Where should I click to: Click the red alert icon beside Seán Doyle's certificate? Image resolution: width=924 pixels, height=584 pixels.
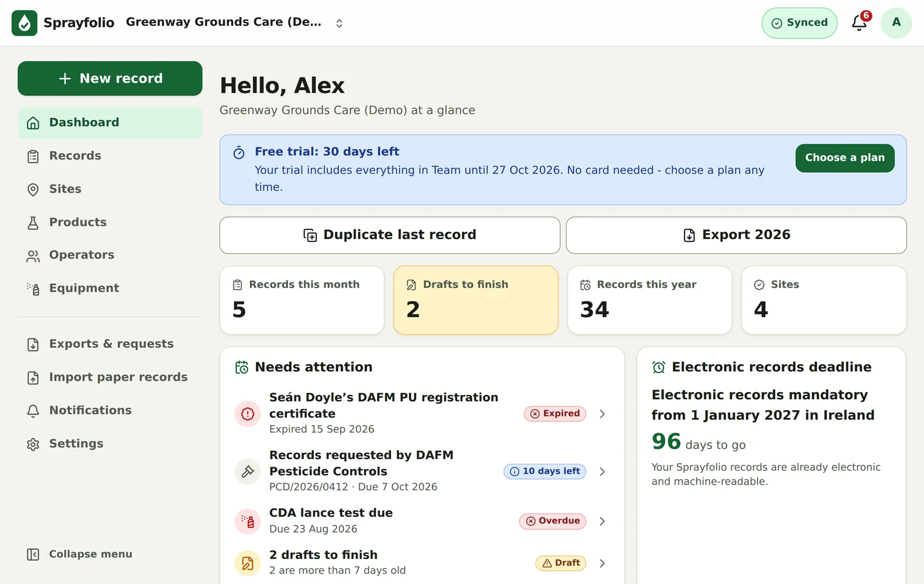tap(248, 414)
